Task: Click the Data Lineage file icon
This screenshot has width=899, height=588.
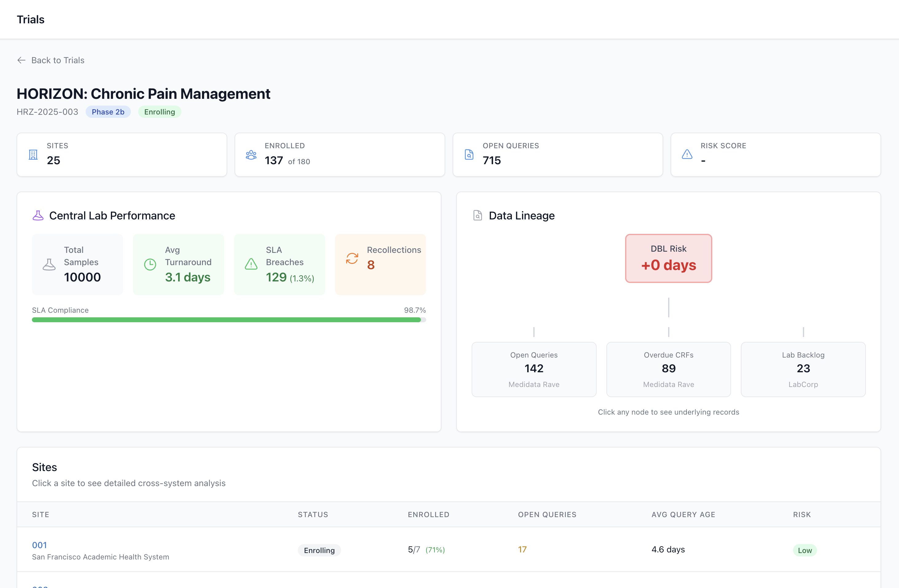Action: pos(477,216)
